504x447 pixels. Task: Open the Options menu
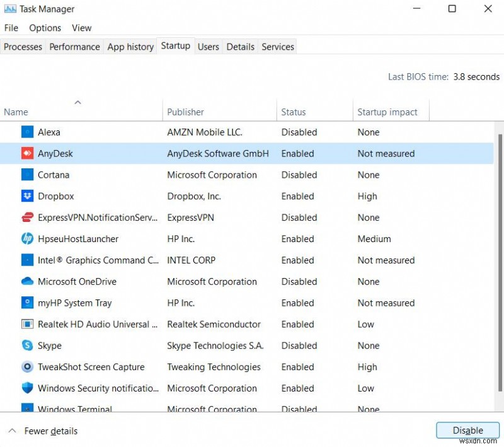45,28
